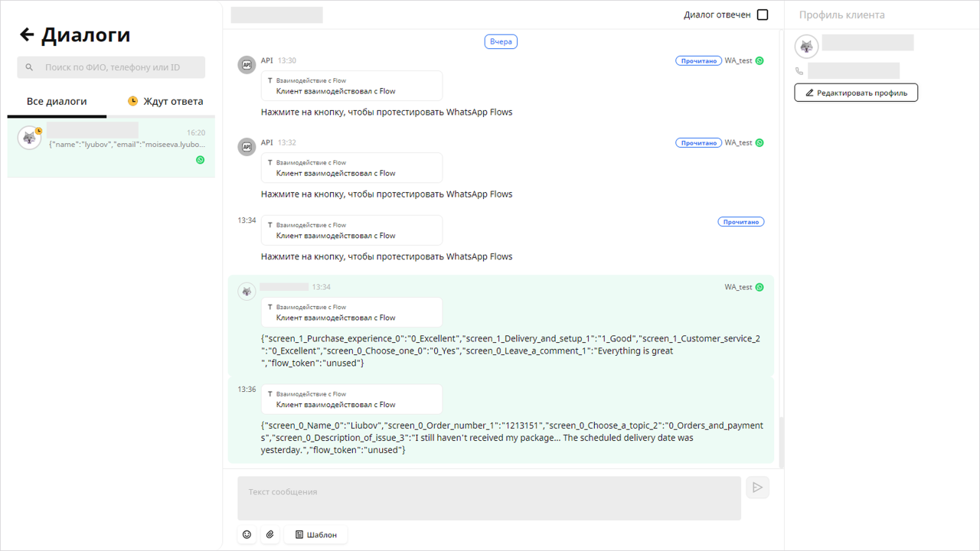The height and width of the screenshot is (551, 980).
Task: Click the WhatsApp icon in the dialog list item
Action: tap(201, 160)
